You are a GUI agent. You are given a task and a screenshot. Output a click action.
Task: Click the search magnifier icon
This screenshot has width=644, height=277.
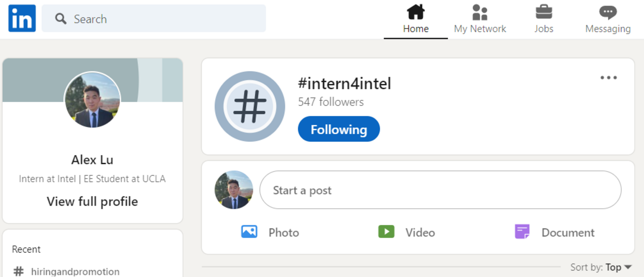pyautogui.click(x=61, y=19)
